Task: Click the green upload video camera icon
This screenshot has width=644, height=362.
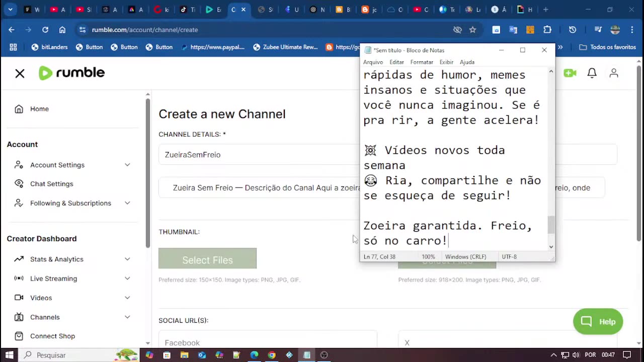Action: pos(570,73)
